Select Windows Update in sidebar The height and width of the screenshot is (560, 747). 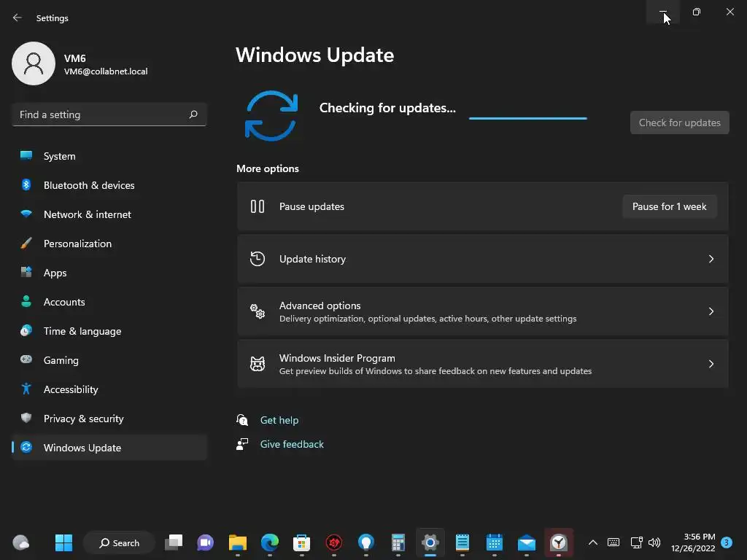109,448
